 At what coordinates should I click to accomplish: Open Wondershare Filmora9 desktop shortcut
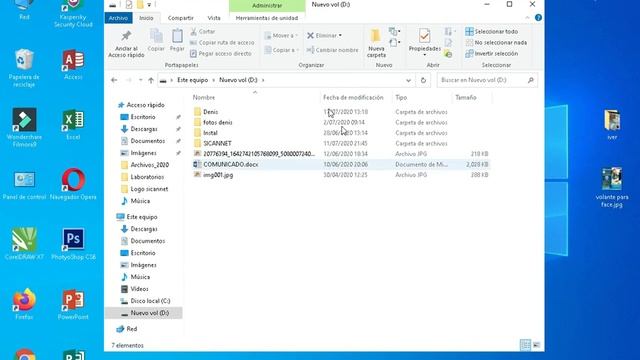pyautogui.click(x=24, y=127)
